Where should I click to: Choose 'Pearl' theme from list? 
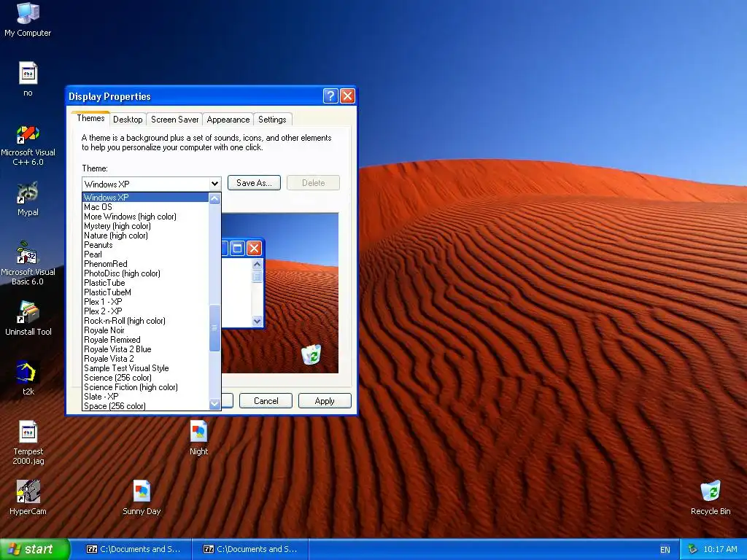[146, 254]
